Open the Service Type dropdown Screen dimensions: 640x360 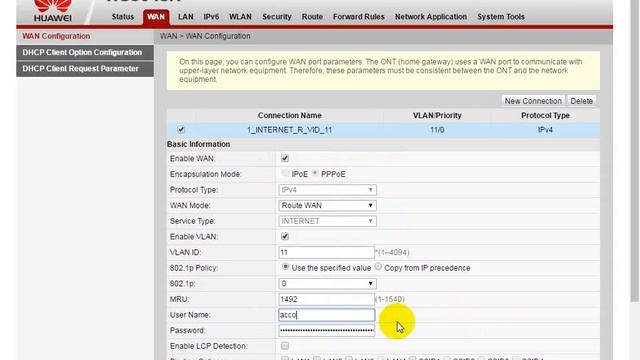tap(327, 221)
